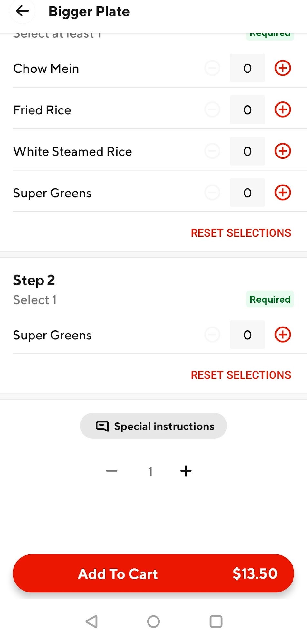Remove one White Steamed Rice
Screen dimensions: 307x644
(x=212, y=151)
